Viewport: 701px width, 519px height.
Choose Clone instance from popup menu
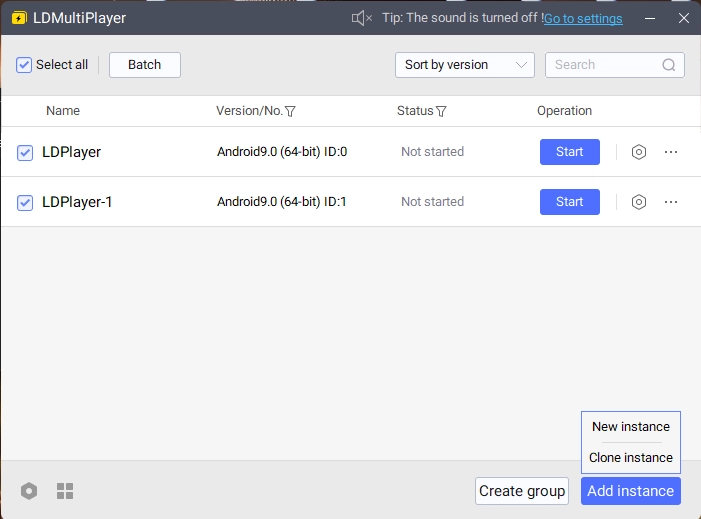(x=631, y=457)
